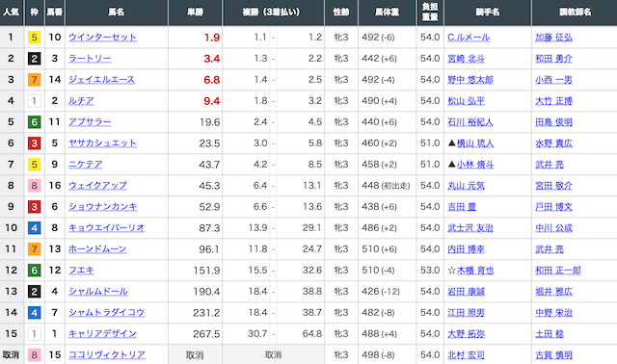Open trainer 加藤 征弘 page
This screenshot has height=364, width=617.
coord(553,38)
